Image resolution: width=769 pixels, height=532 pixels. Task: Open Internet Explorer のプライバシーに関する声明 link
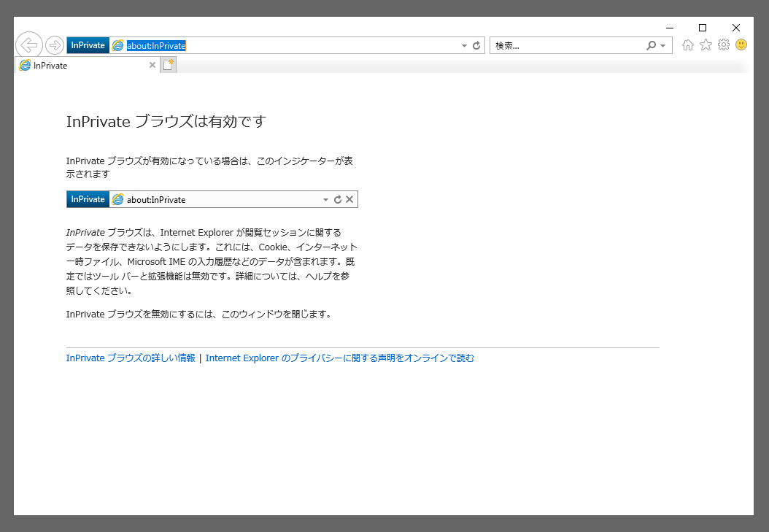click(x=340, y=358)
